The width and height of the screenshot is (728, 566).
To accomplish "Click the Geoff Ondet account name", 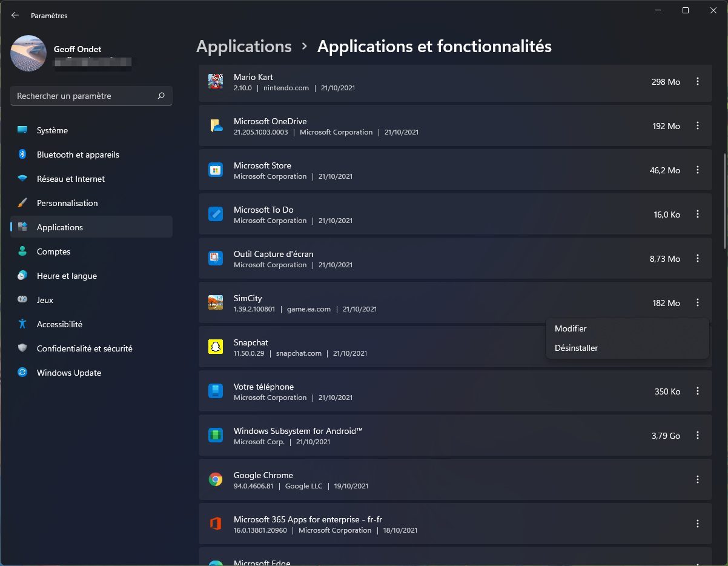I will point(77,49).
